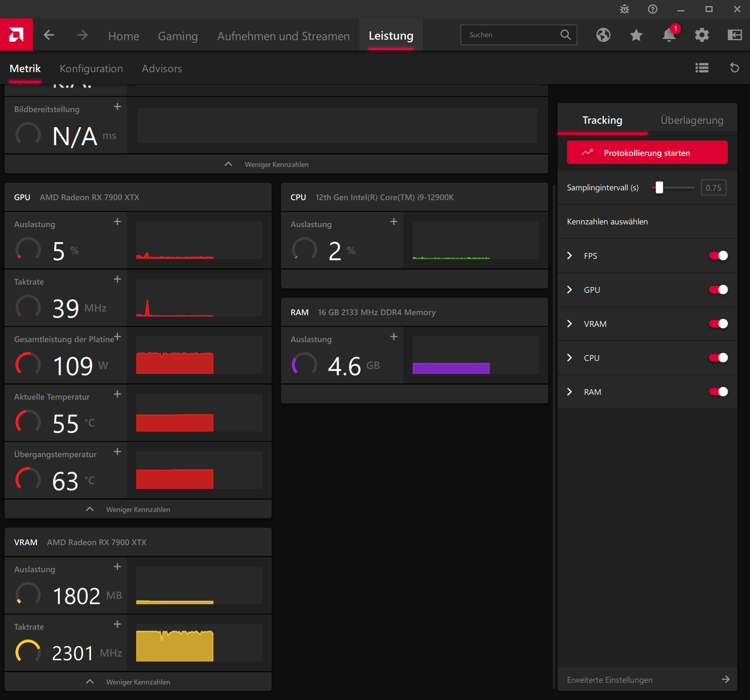Open the notifications bell icon

(x=668, y=35)
